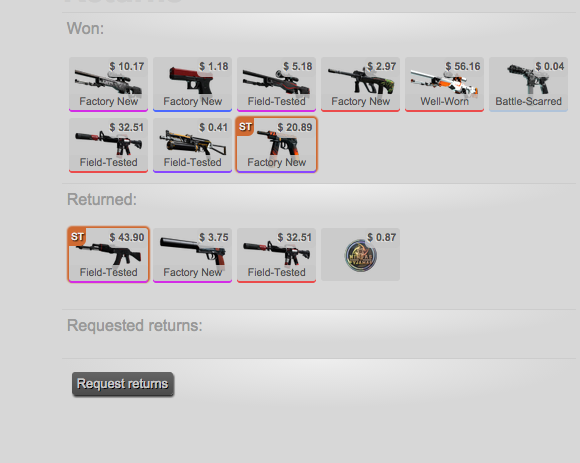Select the $3.75 Factory New USP-S pistol
Image resolution: width=580 pixels, height=463 pixels.
pos(192,255)
